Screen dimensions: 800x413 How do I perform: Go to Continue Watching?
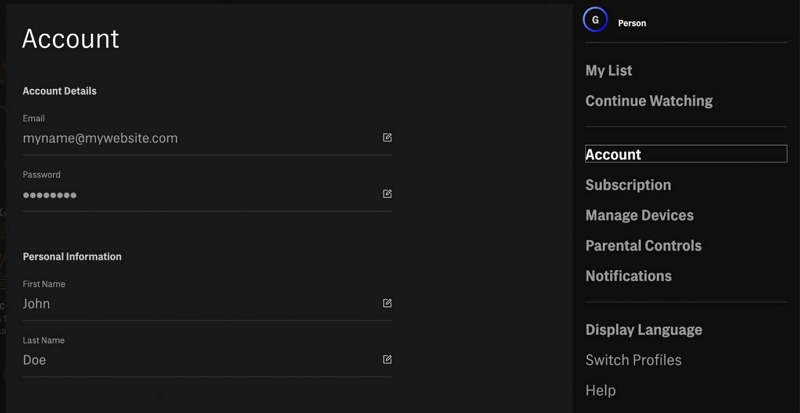[649, 101]
